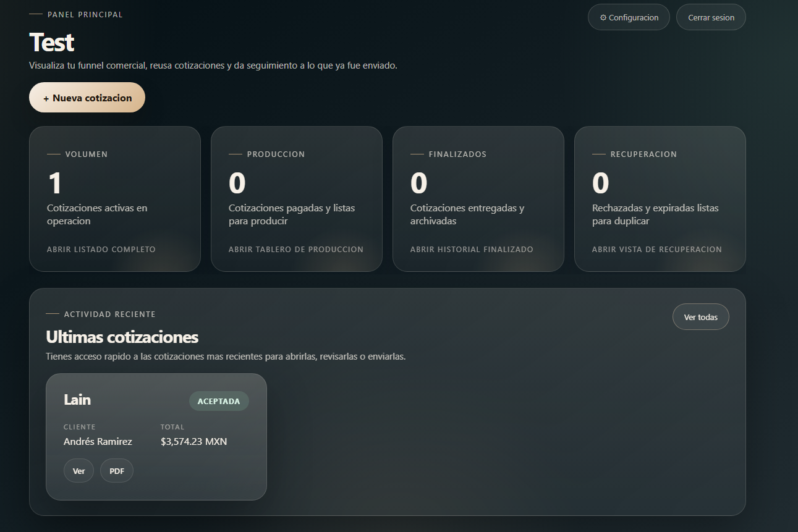The image size is (798, 532).
Task: Click the Actividad Reciente label
Action: point(109,315)
